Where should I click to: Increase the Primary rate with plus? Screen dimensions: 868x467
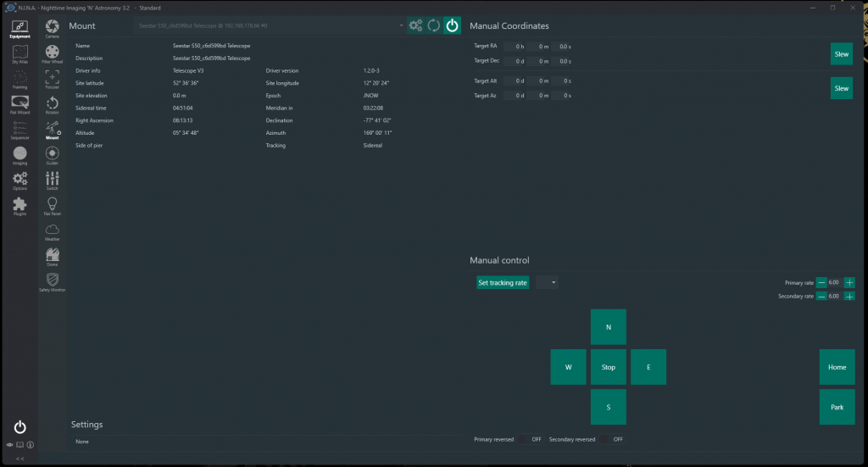click(849, 282)
